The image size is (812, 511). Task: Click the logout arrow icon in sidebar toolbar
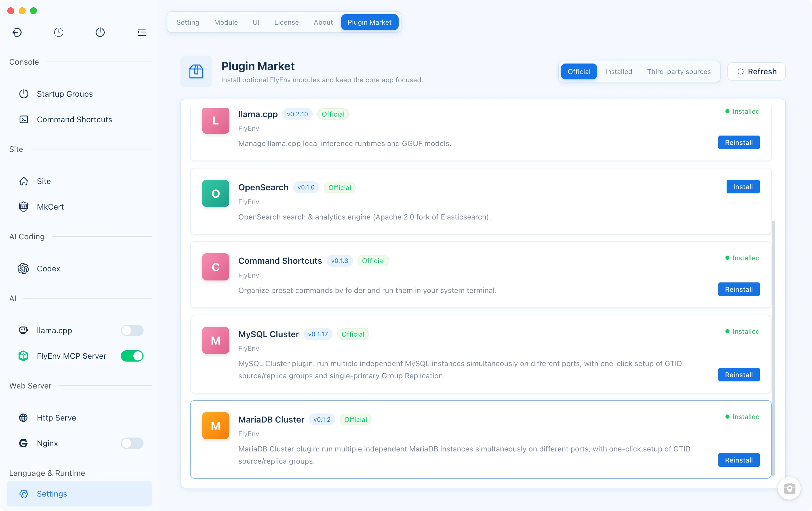[17, 32]
